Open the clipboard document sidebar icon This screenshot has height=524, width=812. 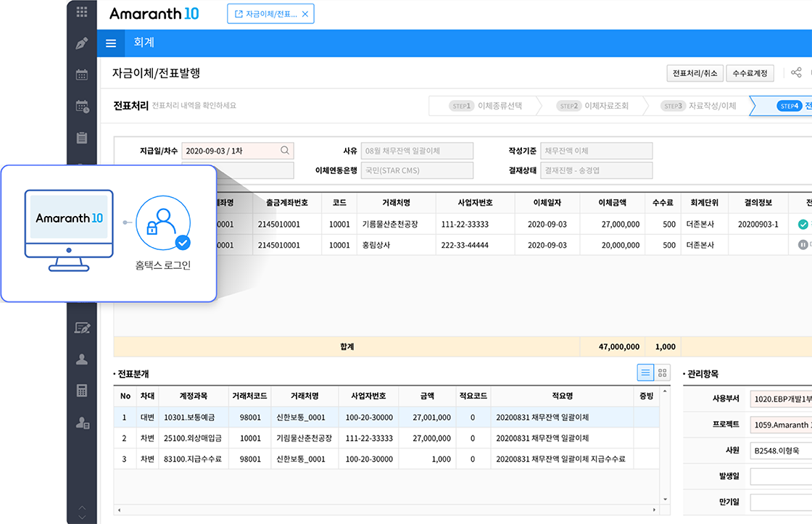(82, 138)
